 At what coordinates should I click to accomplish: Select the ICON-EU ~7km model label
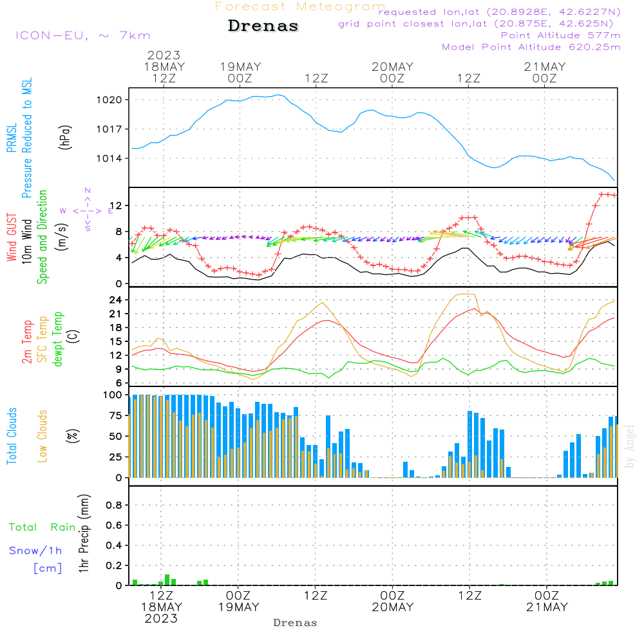point(82,35)
